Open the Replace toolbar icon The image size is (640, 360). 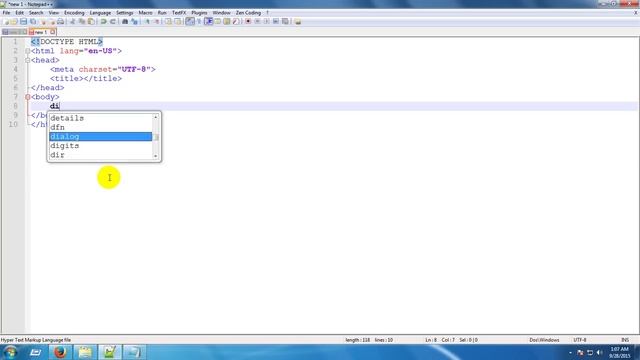[x=134, y=21]
